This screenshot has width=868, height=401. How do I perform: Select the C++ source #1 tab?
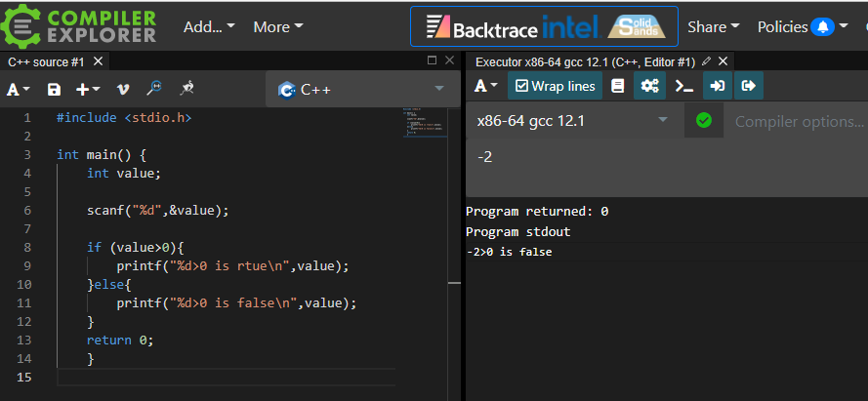46,61
